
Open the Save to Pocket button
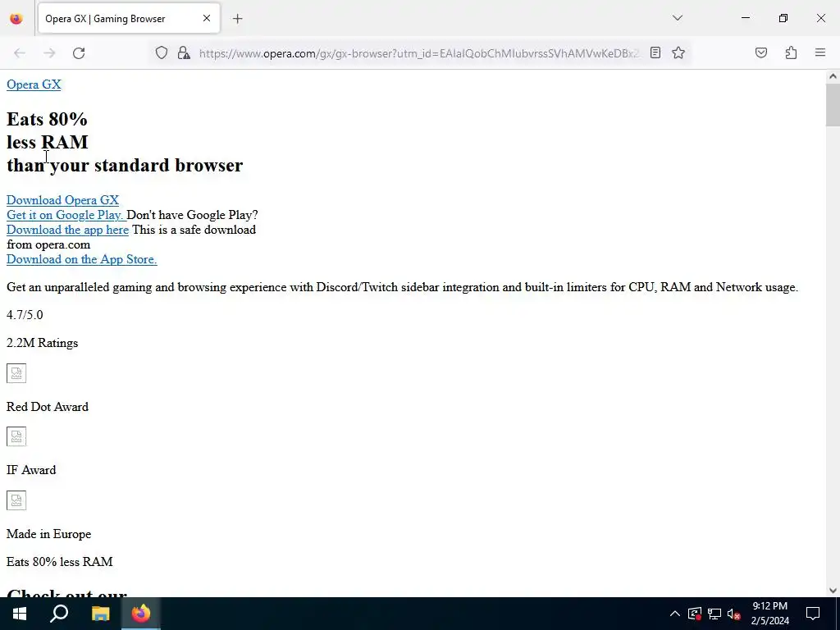760,52
